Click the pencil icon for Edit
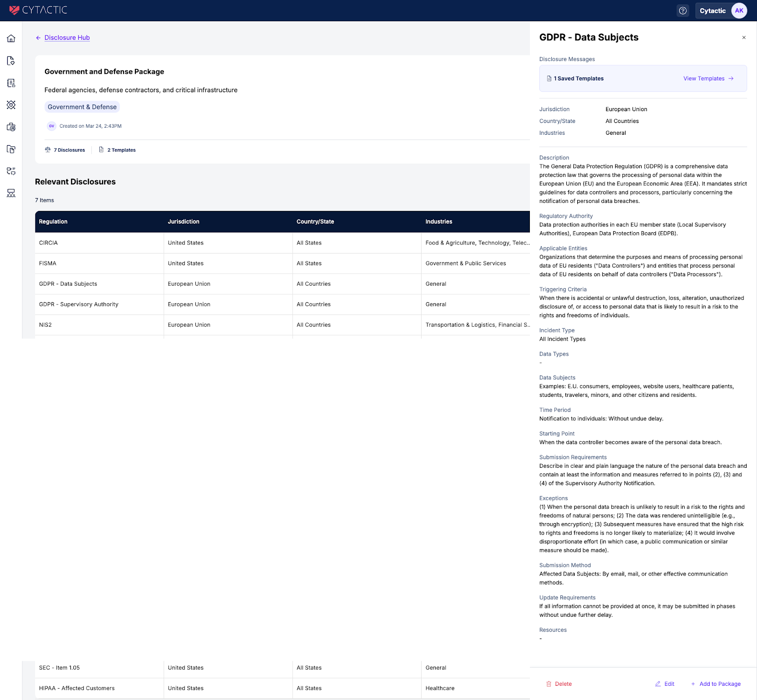Screen dimensions: 757x700 click(658, 684)
